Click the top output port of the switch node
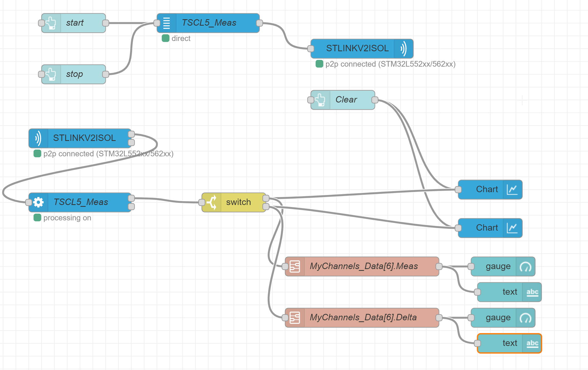 point(266,198)
